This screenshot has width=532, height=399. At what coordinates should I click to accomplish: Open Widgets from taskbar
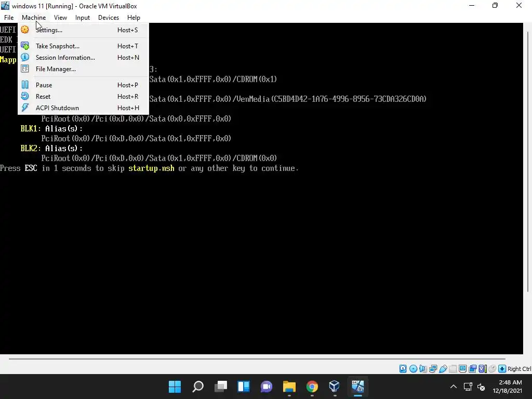coord(244,387)
